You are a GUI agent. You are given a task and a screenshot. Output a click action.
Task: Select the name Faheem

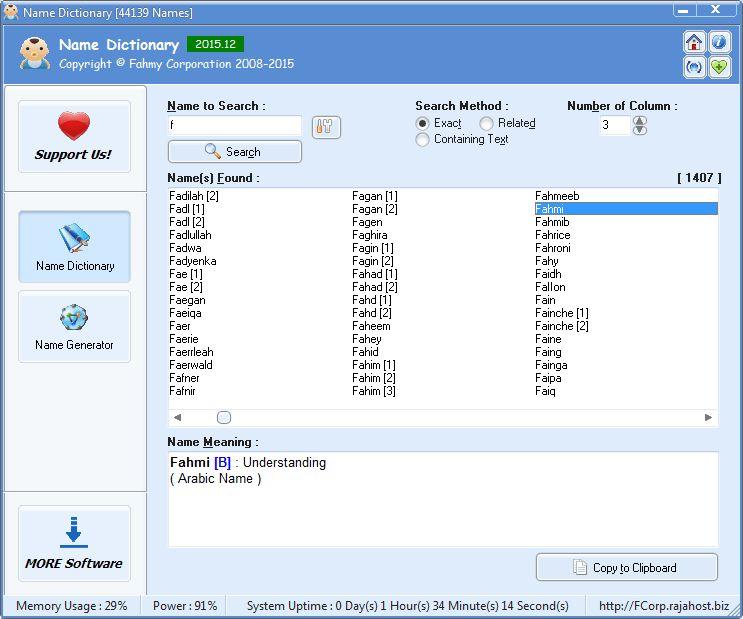[x=372, y=326]
